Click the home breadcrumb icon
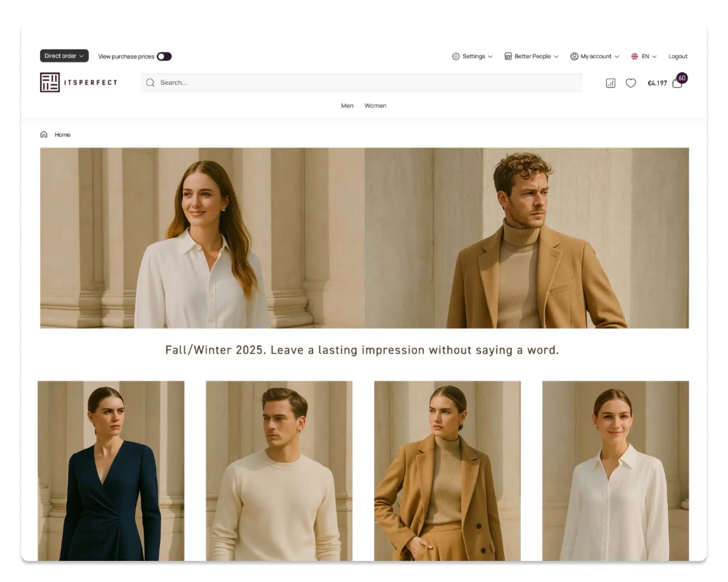728x582 pixels. (x=44, y=135)
